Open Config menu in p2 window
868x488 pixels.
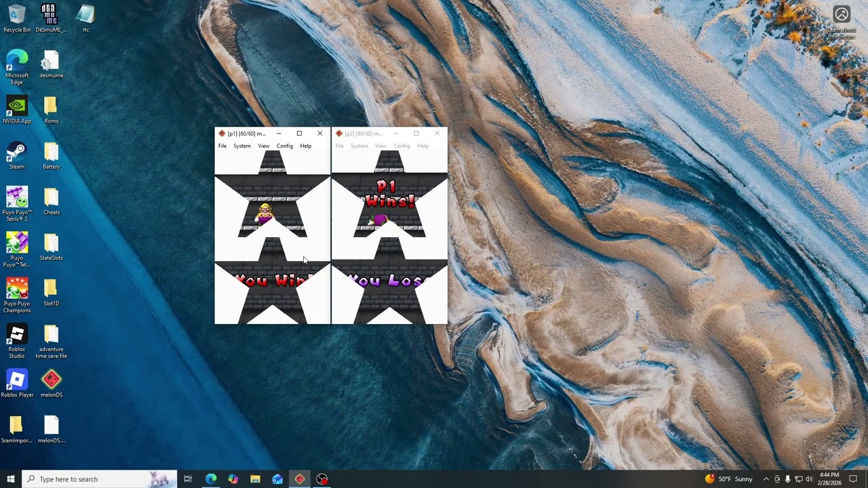click(x=402, y=146)
